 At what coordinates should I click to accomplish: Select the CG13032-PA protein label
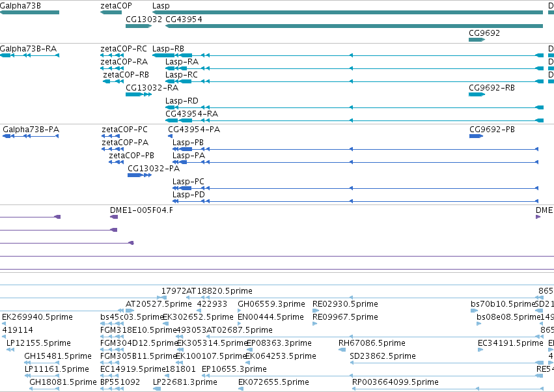click(154, 169)
